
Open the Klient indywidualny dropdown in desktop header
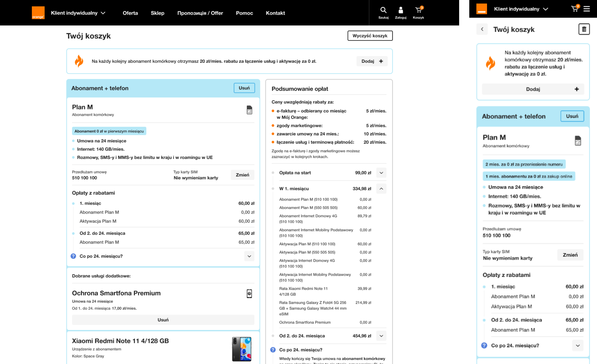tap(78, 13)
